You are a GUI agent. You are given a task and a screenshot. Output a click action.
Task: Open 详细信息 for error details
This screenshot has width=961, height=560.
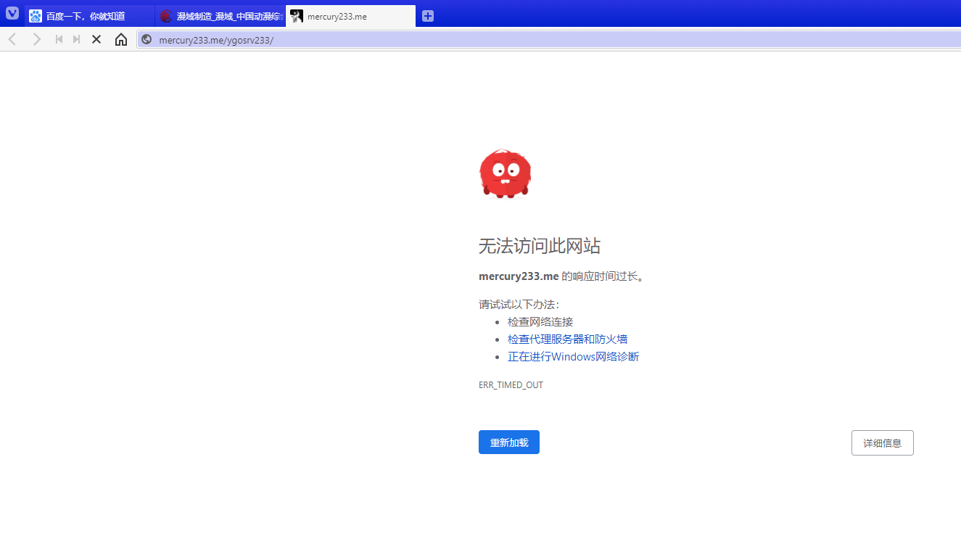(x=882, y=442)
